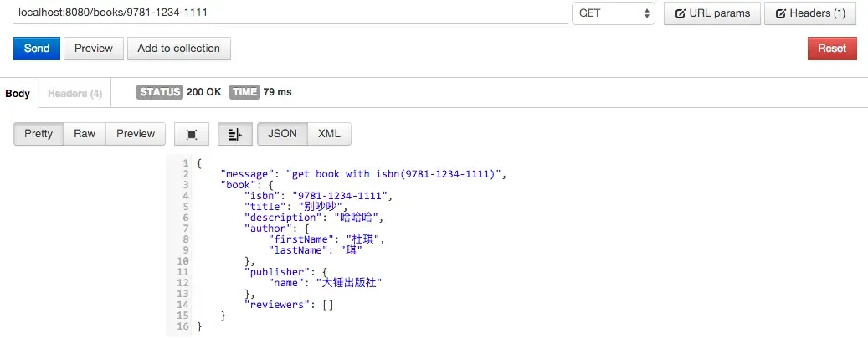Add request to collection
The width and height of the screenshot is (868, 339).
(x=179, y=49)
